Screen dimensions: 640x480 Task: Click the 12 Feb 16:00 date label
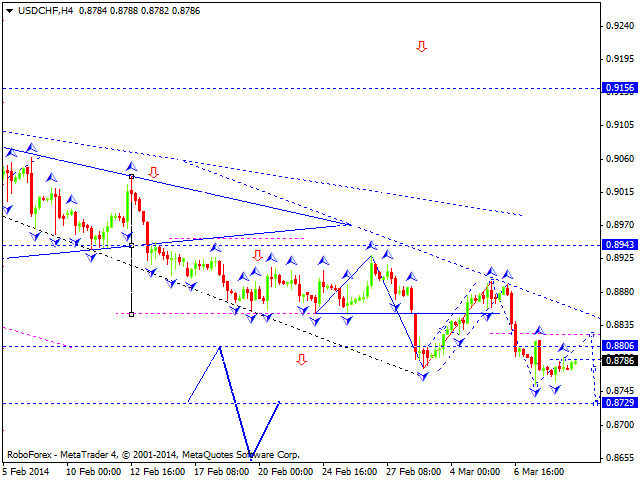point(159,472)
